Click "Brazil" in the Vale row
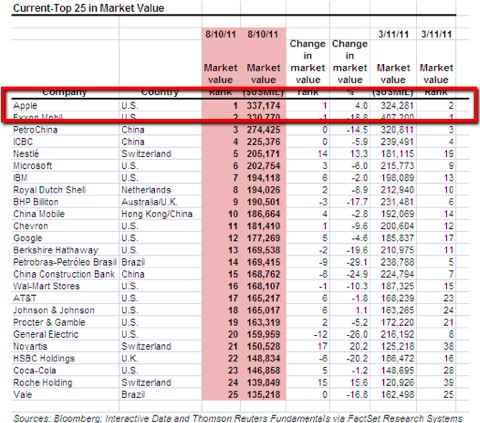Viewport: 480px width, 423px height. pos(133,394)
